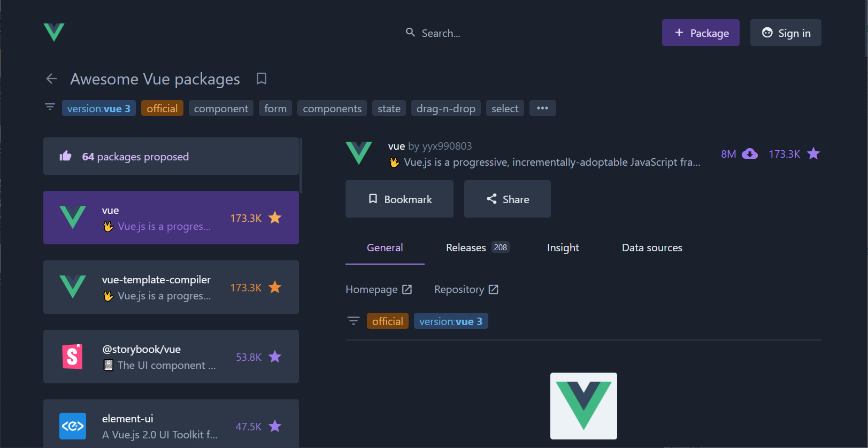The width and height of the screenshot is (868, 448).
Task: Switch to the General tab
Action: coord(385,248)
